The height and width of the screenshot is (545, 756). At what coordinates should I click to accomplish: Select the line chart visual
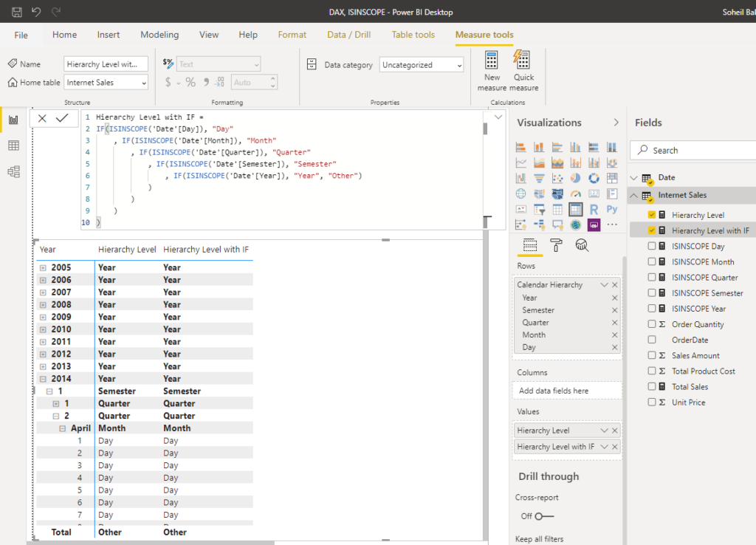(520, 162)
